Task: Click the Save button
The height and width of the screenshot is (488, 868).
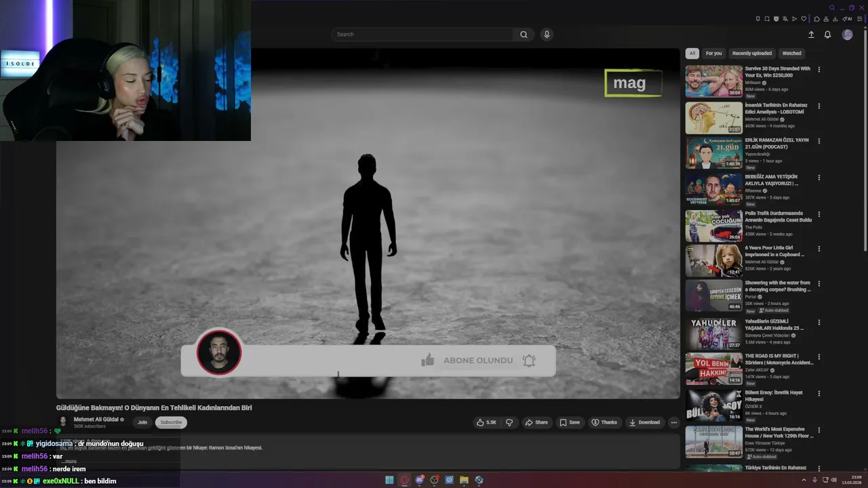Action: pos(570,422)
